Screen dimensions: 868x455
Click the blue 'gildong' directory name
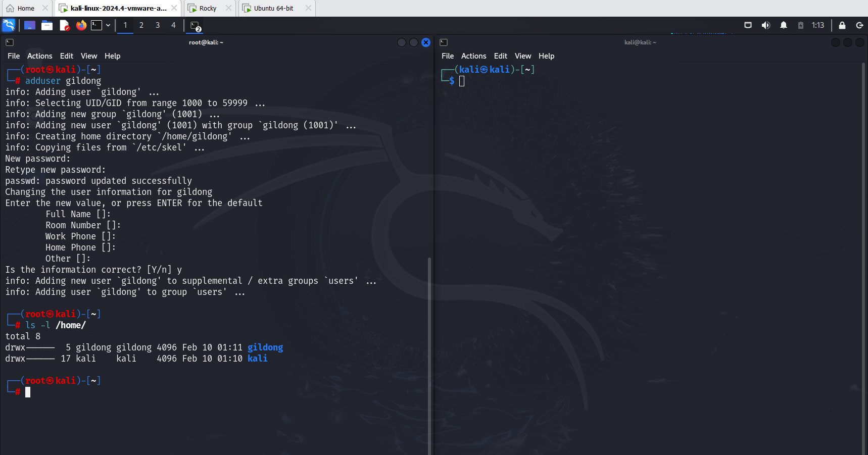pos(265,347)
